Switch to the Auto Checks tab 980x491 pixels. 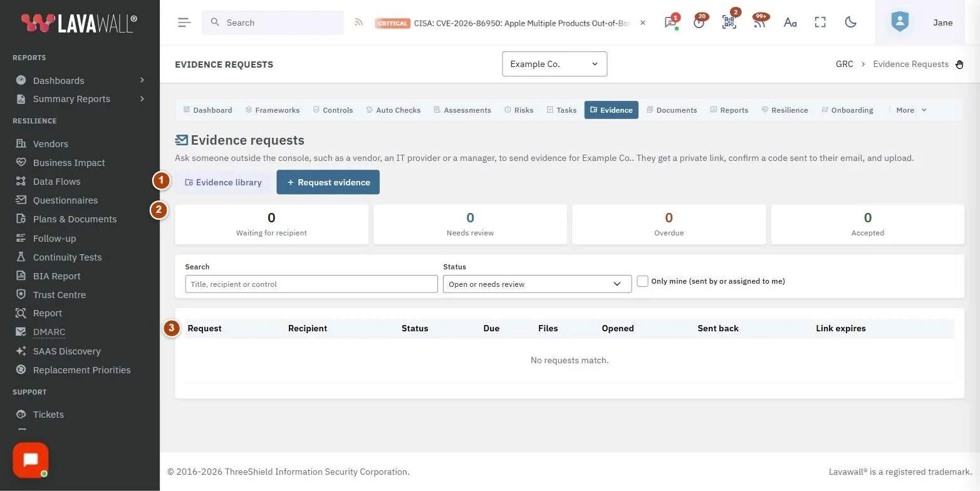pyautogui.click(x=393, y=110)
